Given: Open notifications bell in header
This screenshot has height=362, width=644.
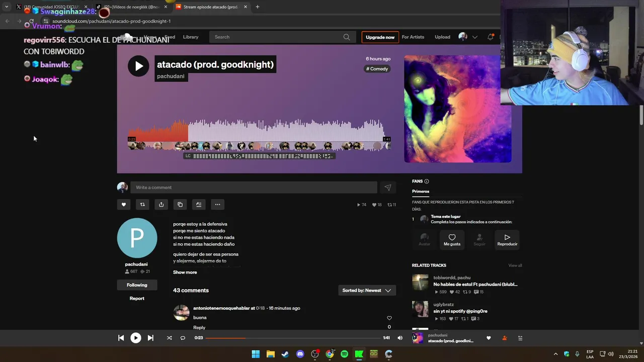Looking at the screenshot, I should pos(490,37).
